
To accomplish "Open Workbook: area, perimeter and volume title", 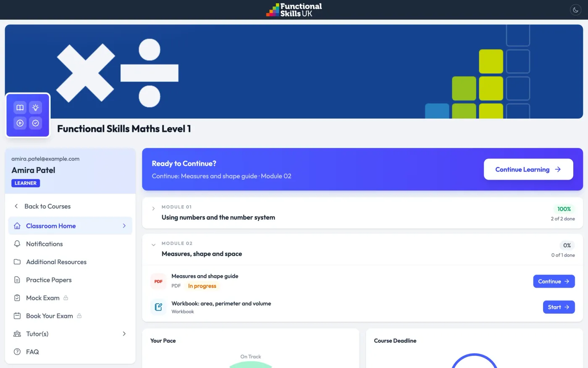I will 221,304.
